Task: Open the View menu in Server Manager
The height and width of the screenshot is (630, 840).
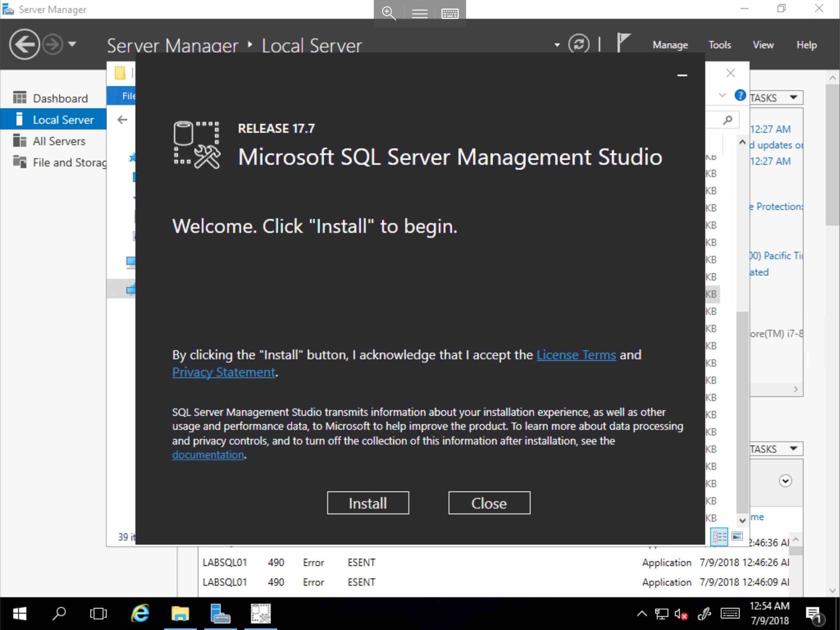Action: [x=763, y=44]
